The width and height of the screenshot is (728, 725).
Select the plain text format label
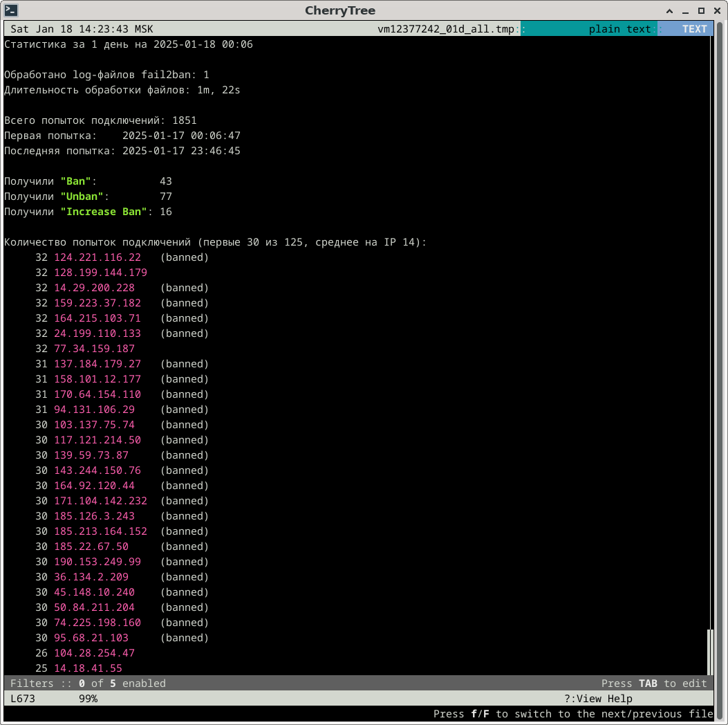619,29
